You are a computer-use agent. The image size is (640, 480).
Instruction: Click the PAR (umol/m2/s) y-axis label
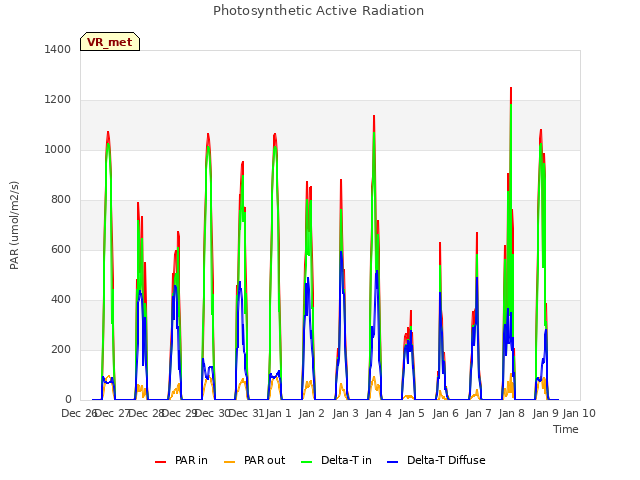14,225
